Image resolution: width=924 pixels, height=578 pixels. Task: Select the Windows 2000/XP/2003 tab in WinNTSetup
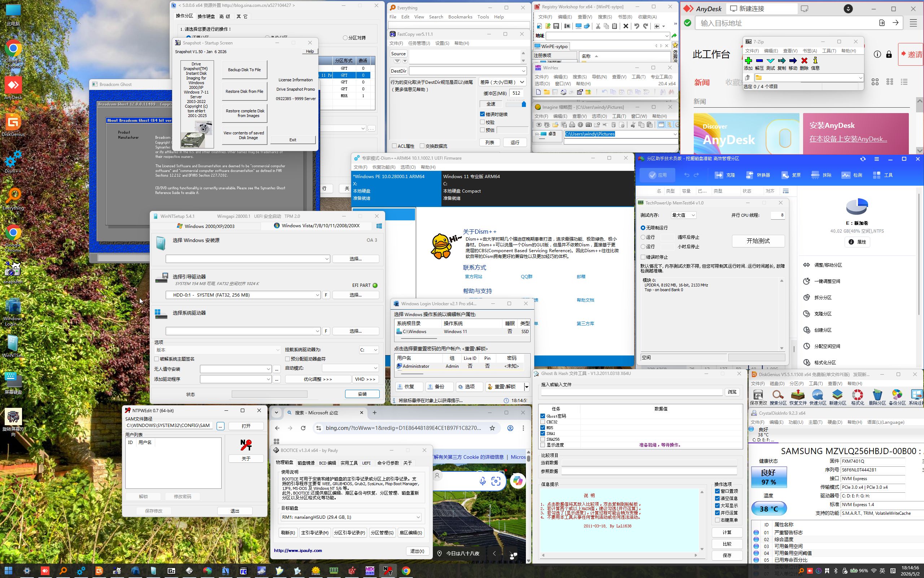(205, 226)
